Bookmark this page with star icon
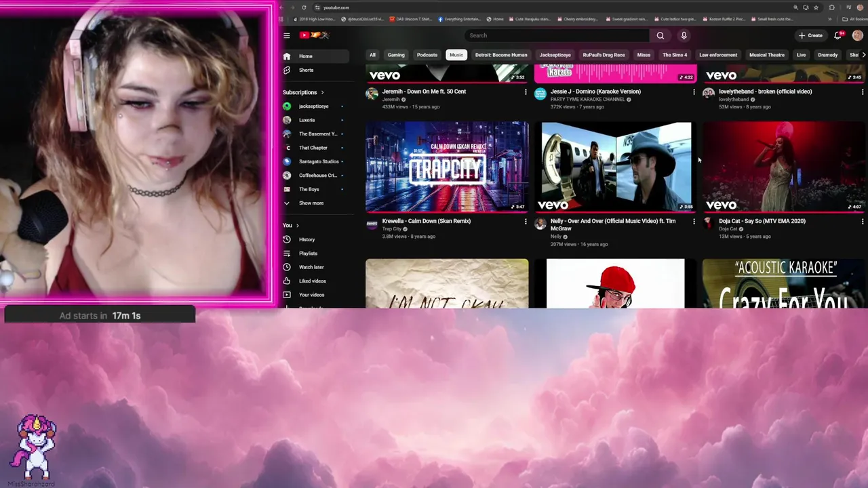The height and width of the screenshot is (488, 868). [x=816, y=7]
